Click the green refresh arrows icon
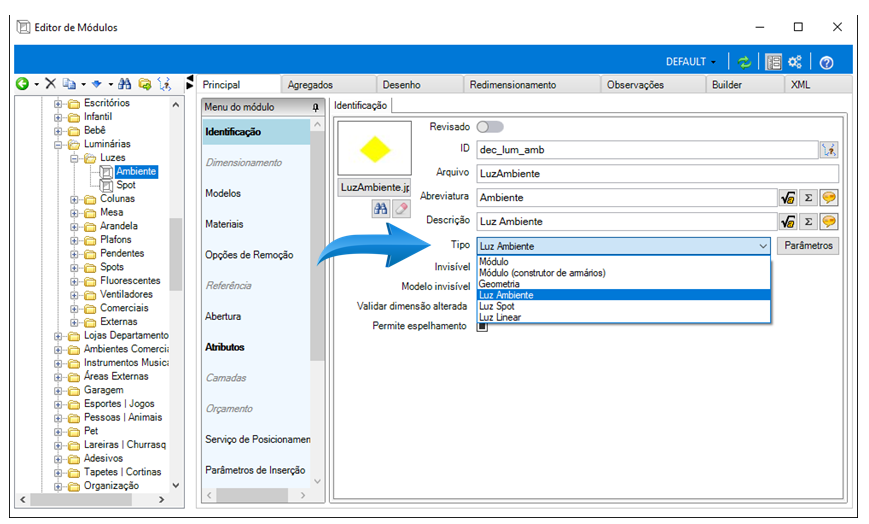 click(x=744, y=62)
